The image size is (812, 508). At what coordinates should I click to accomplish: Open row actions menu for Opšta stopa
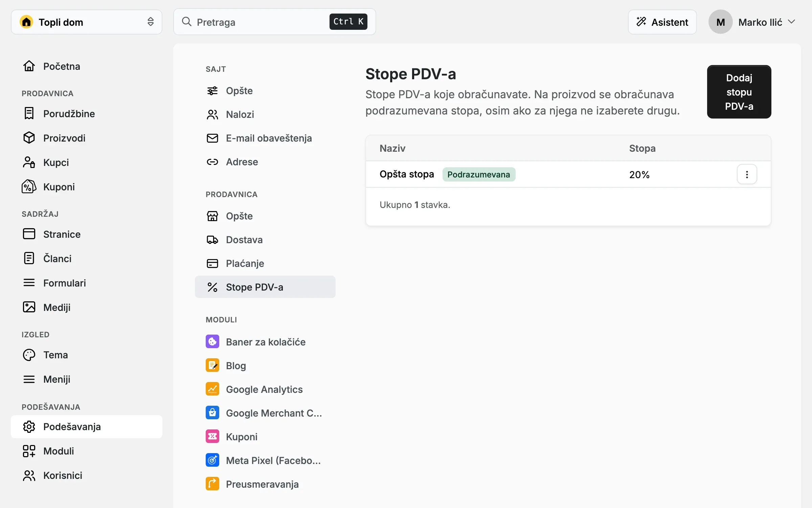coord(747,174)
